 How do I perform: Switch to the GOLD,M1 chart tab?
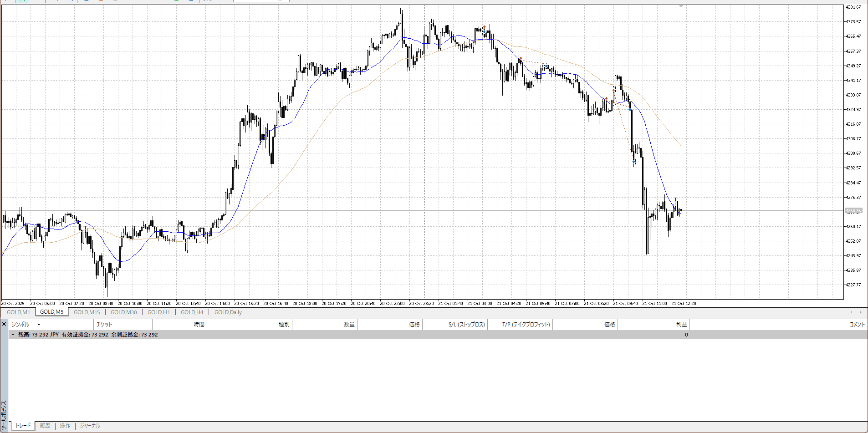(18, 312)
